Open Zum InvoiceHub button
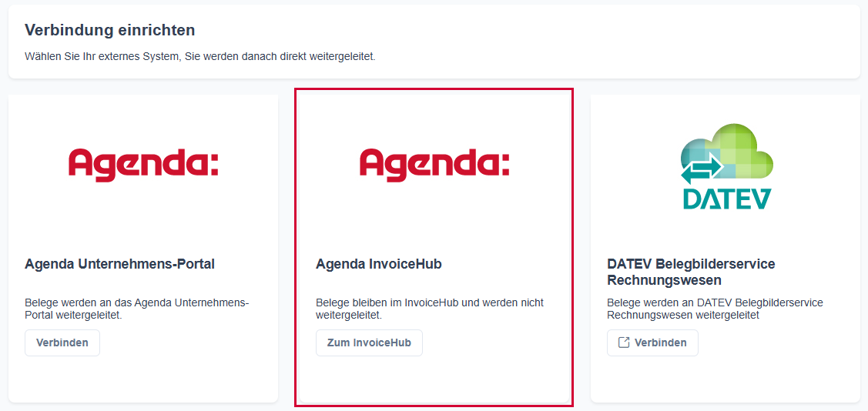The image size is (868, 411). 369,342
